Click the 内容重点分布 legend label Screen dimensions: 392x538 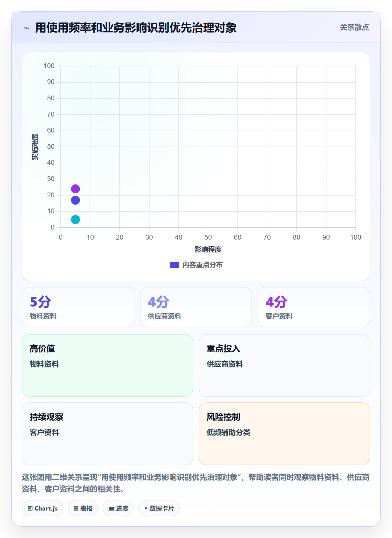[x=202, y=265]
